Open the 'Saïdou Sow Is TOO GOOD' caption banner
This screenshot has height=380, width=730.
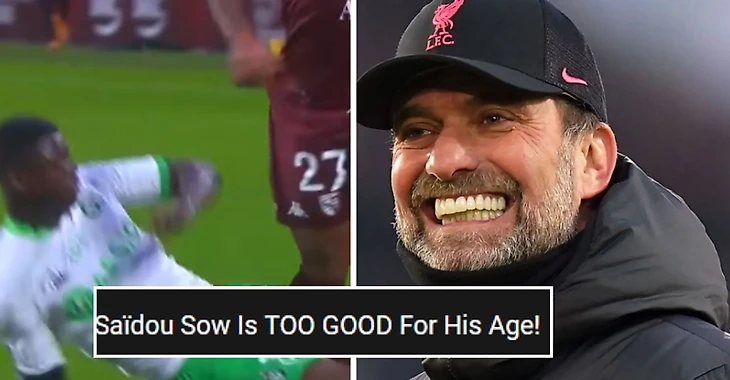(x=324, y=322)
